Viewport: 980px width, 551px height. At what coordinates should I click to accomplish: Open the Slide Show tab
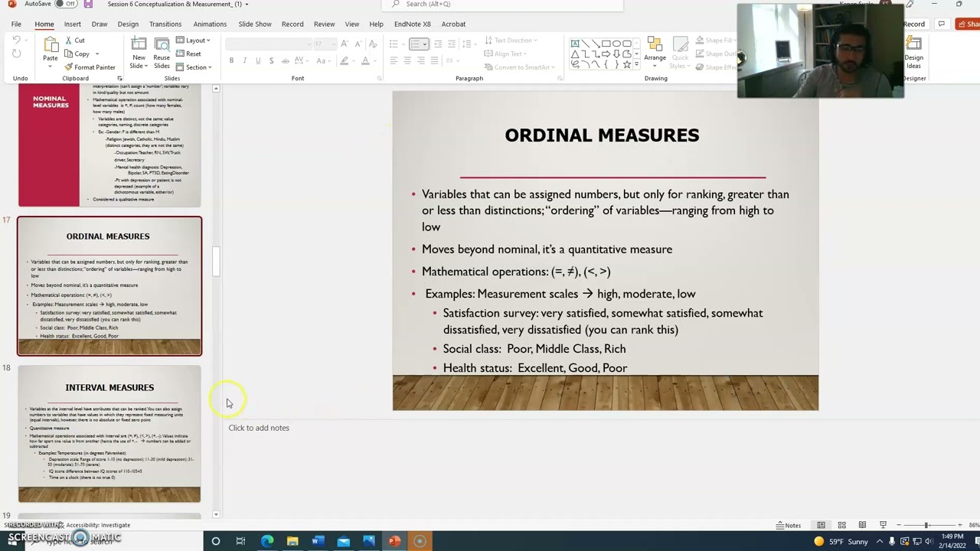tap(255, 24)
